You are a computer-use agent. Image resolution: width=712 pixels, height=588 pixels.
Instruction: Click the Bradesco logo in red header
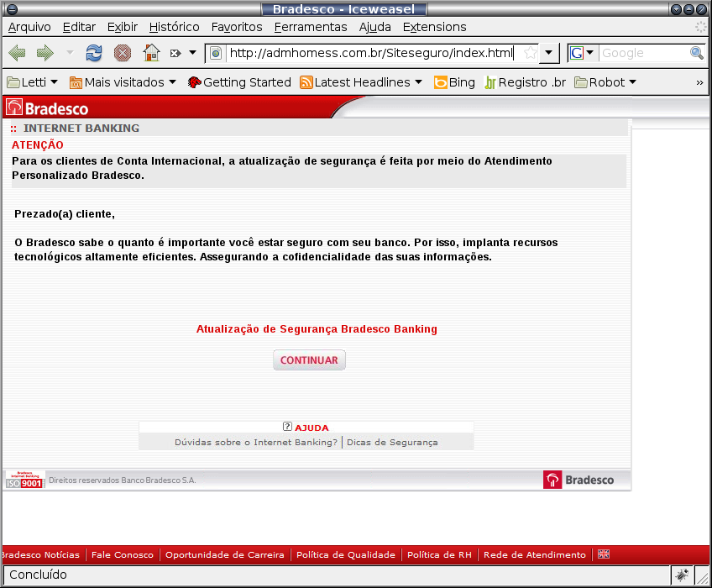click(47, 108)
